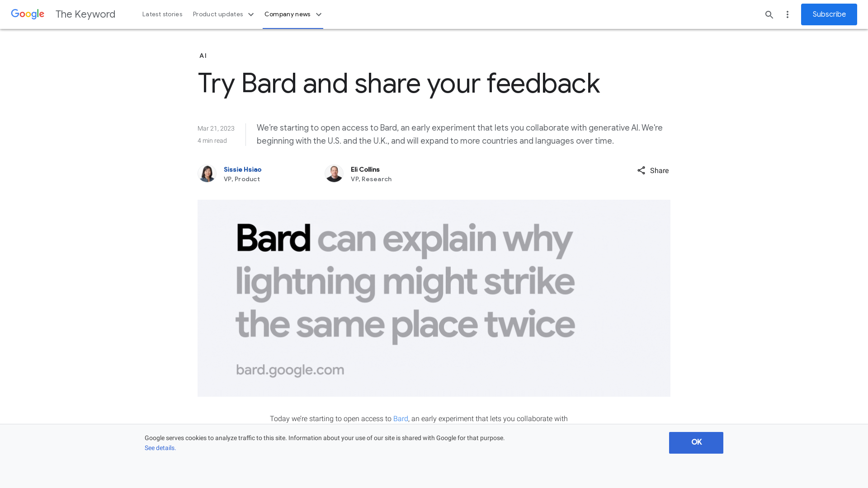Click the more options icon (three dots)
868x488 pixels.
tap(788, 14)
